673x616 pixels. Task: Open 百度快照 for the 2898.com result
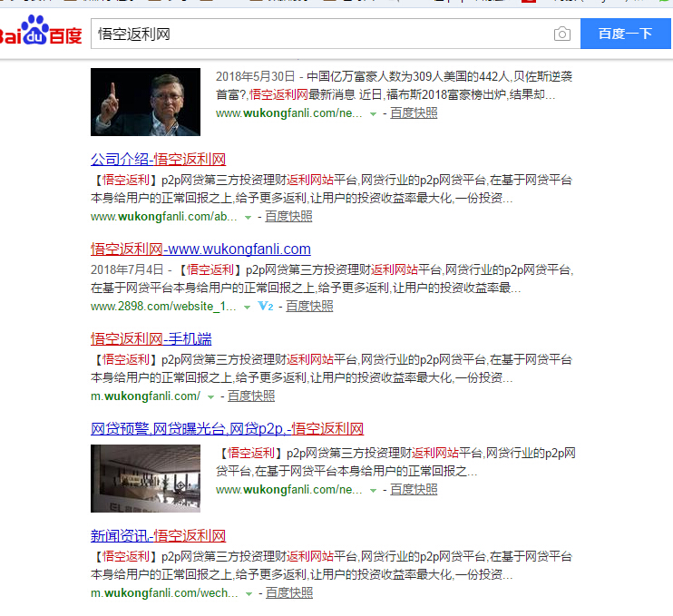[309, 306]
